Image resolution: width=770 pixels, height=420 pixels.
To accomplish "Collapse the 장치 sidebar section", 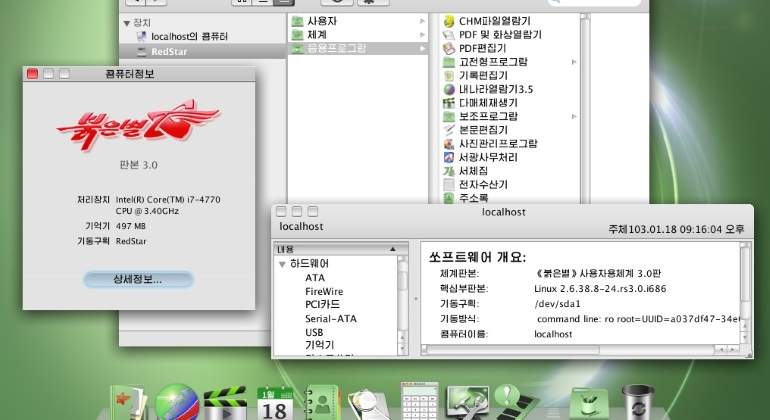I will coord(127,23).
